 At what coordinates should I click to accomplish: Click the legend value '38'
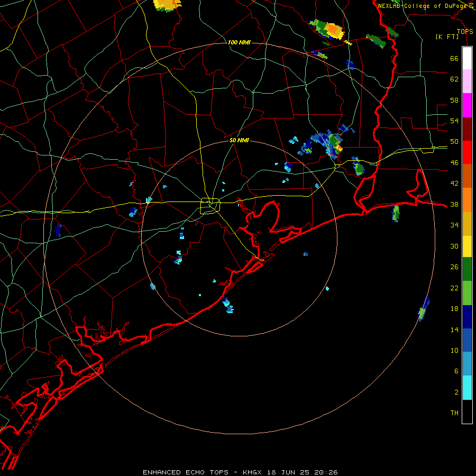[x=454, y=204]
